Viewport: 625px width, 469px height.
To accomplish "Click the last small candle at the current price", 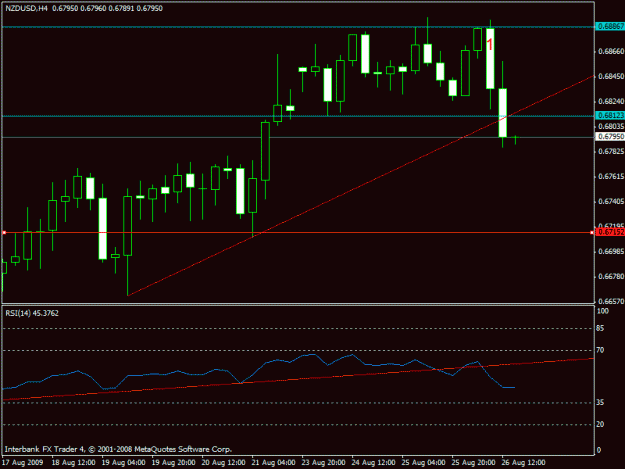I will click(515, 139).
